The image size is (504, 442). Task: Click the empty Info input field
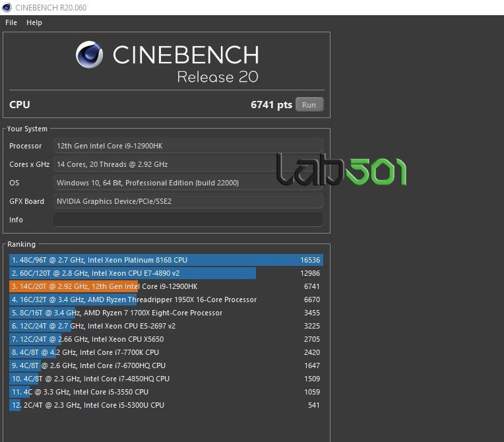coord(189,220)
